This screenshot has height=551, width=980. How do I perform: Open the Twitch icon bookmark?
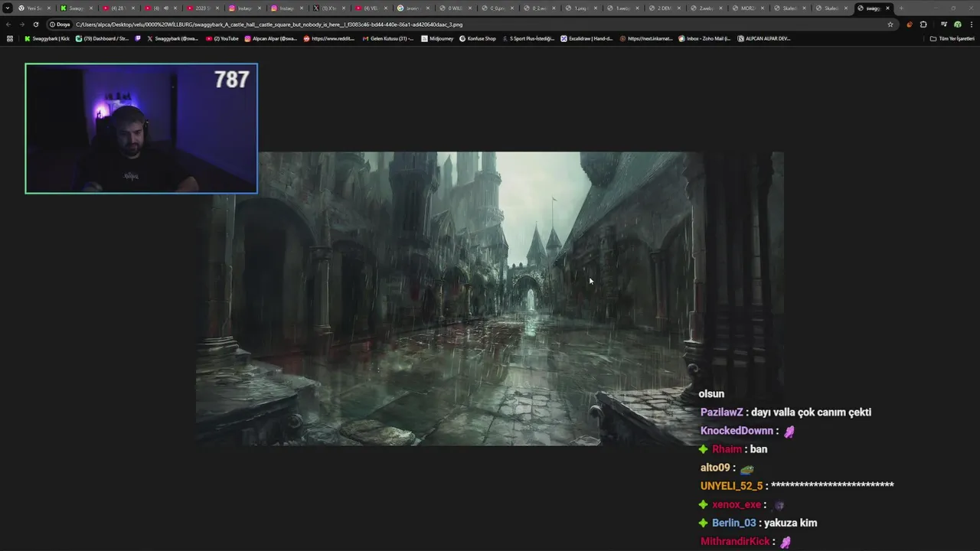tap(139, 38)
